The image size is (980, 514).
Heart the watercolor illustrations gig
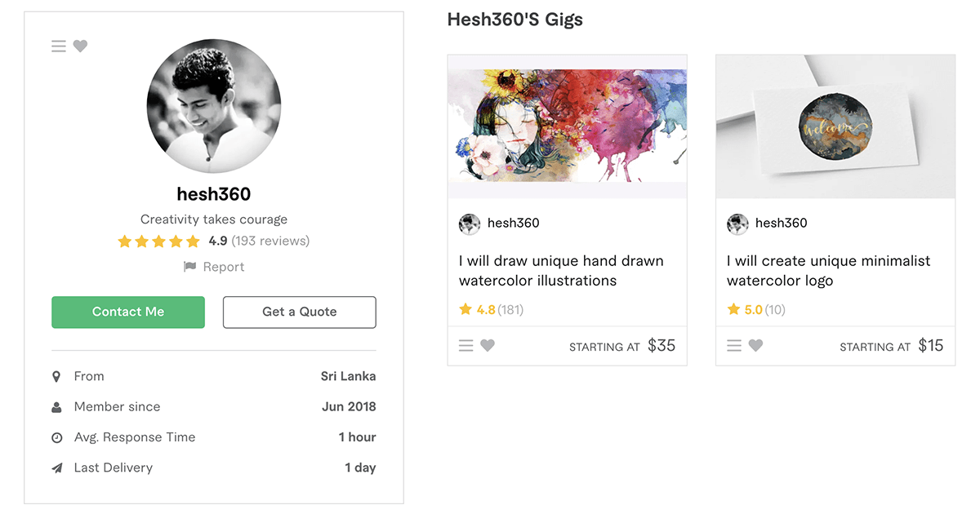click(488, 346)
